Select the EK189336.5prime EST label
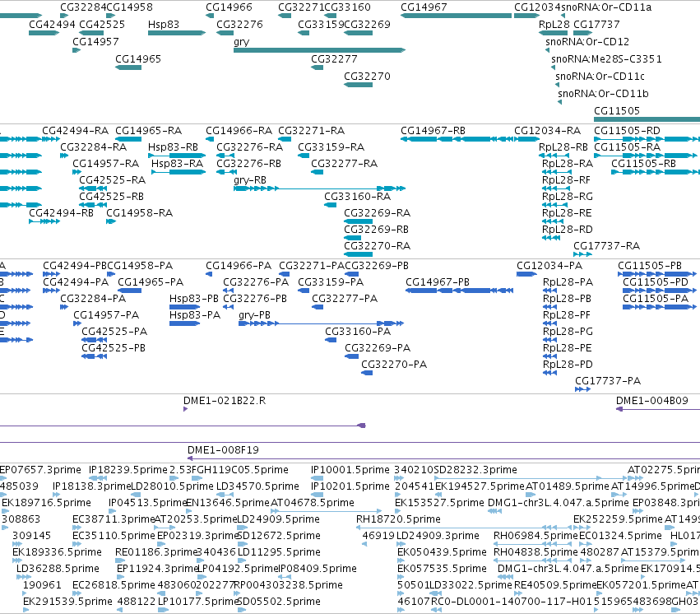 pyautogui.click(x=57, y=552)
